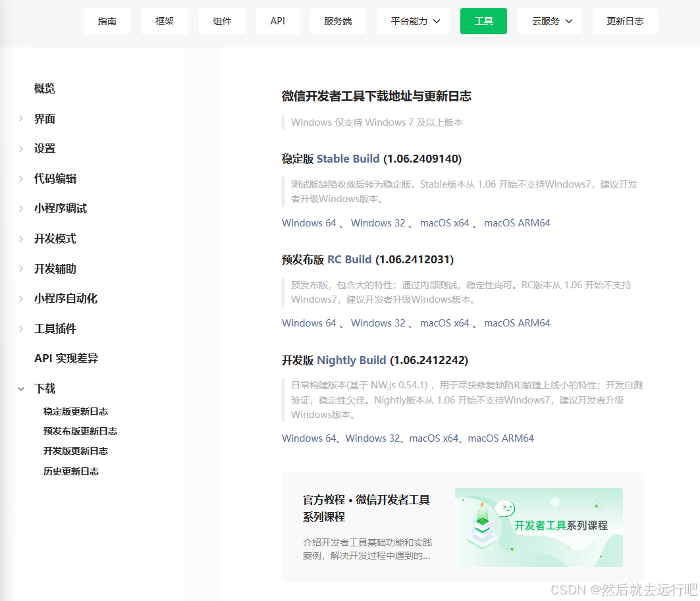
Task: Download RC Build Windows 64
Action: [309, 323]
